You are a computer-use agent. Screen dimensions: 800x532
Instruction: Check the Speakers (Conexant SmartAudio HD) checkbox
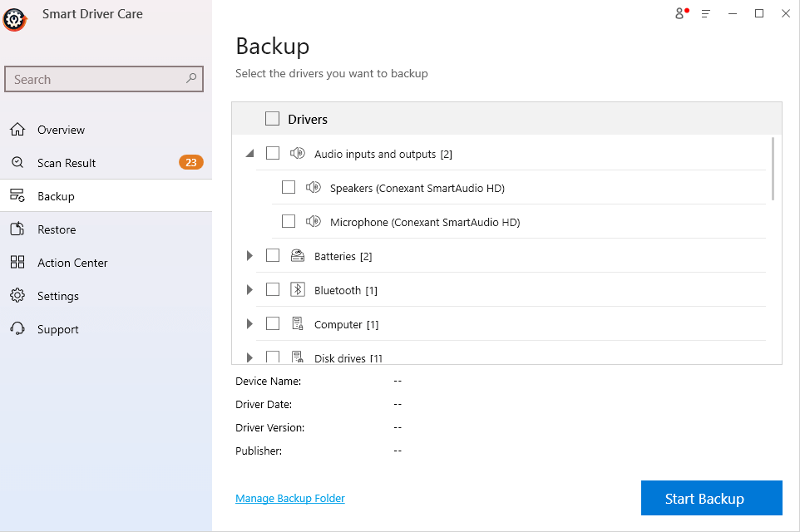[x=289, y=187]
